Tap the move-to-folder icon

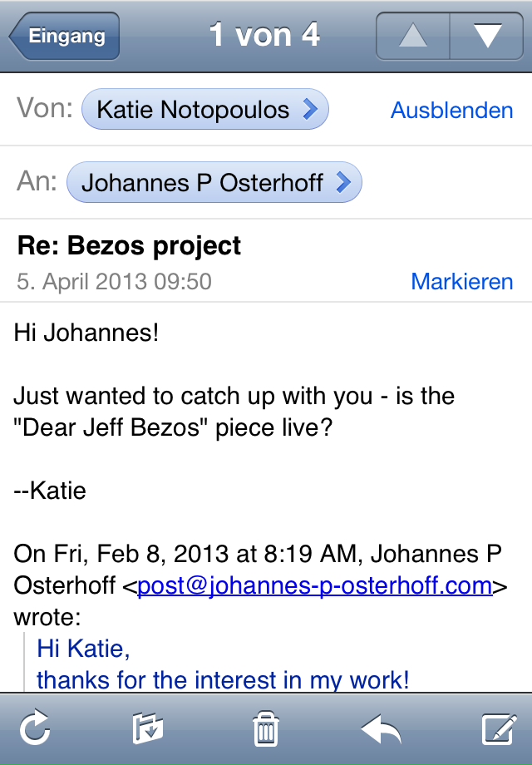(x=148, y=730)
